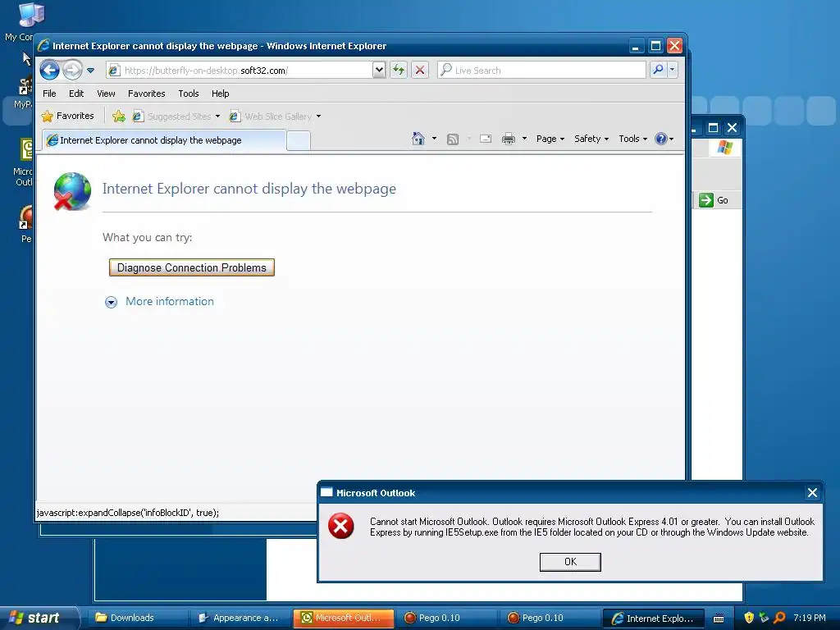Go back with the IE Back arrow
The image size is (840, 630).
tap(49, 70)
